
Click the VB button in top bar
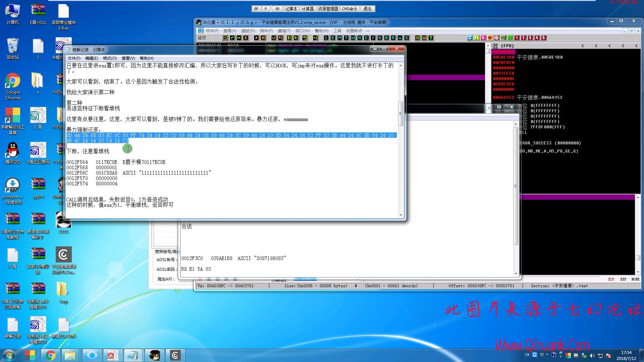(277, 9)
